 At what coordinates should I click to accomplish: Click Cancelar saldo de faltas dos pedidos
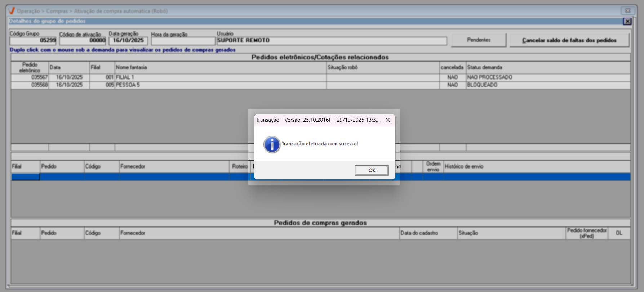point(569,40)
